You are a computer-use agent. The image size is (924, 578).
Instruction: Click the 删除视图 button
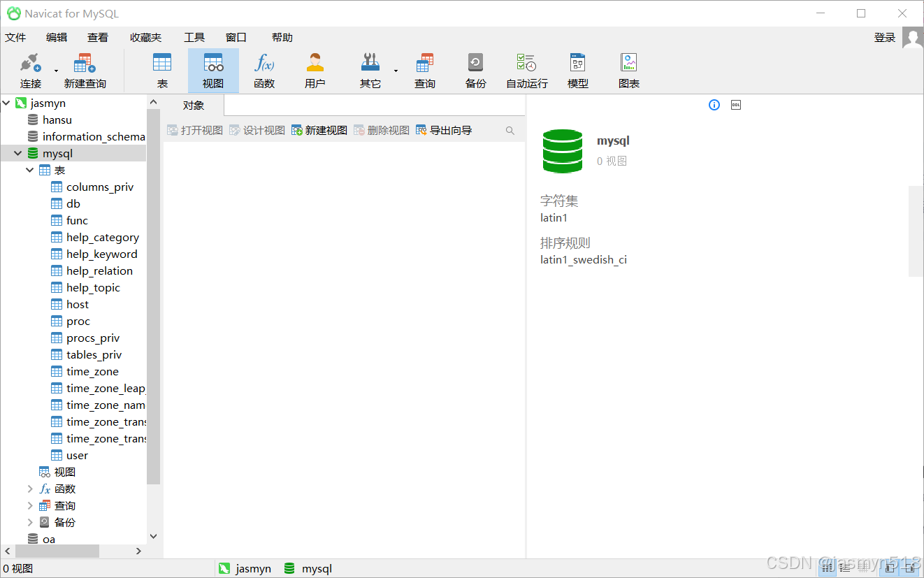pyautogui.click(x=382, y=131)
